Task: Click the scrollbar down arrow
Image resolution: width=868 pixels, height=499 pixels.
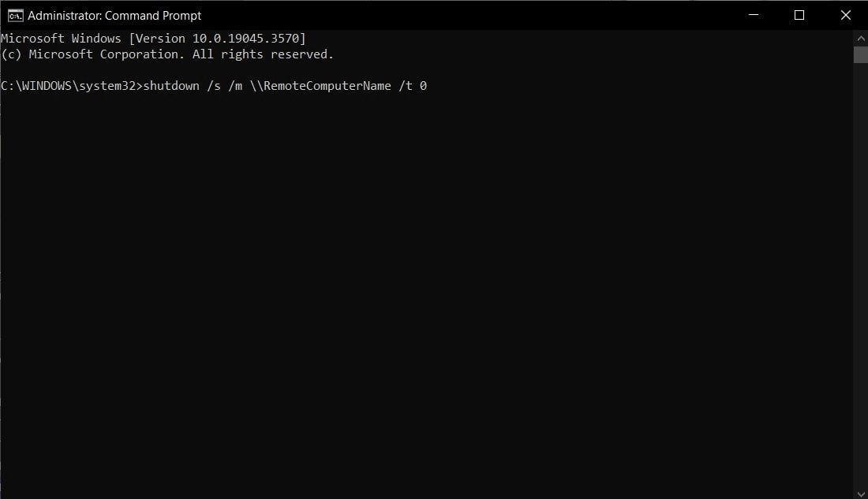Action: click(860, 491)
